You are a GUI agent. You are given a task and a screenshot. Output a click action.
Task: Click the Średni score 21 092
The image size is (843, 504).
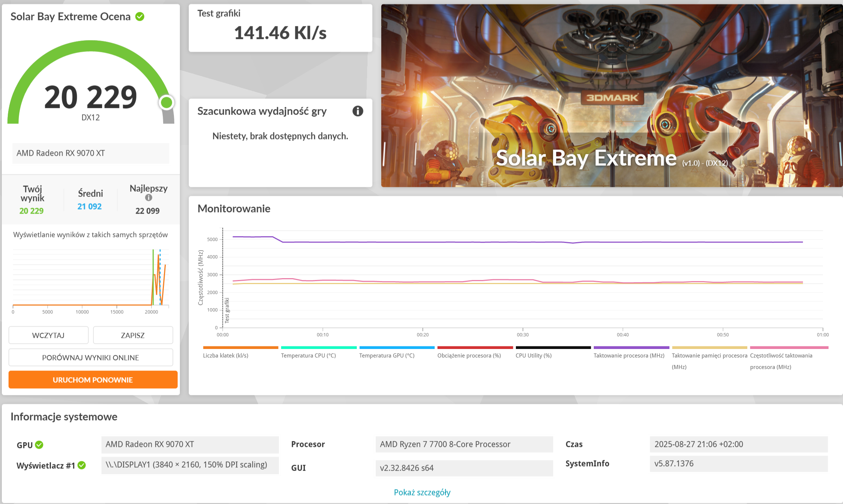[89, 207]
